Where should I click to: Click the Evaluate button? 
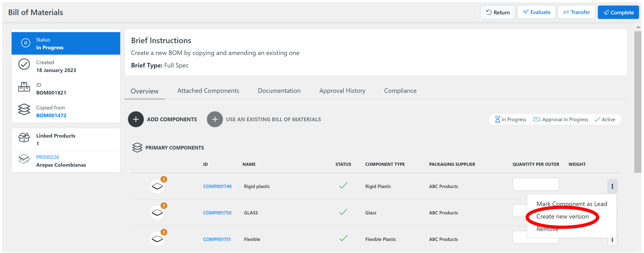[537, 12]
